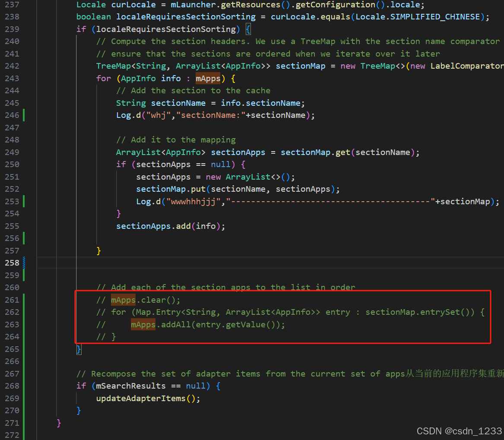This screenshot has width=504, height=440.
Task: Click sectionMap variable declaration on line 242
Action: pos(301,66)
